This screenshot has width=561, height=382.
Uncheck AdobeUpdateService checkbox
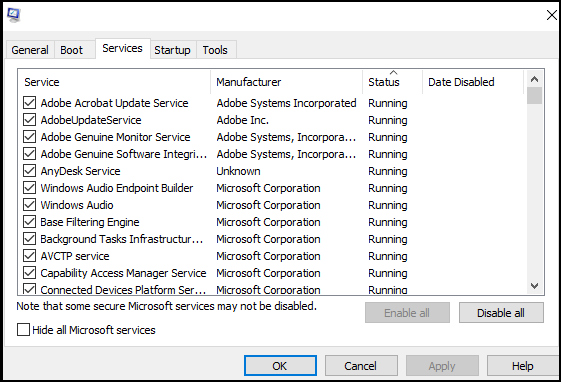(x=29, y=120)
